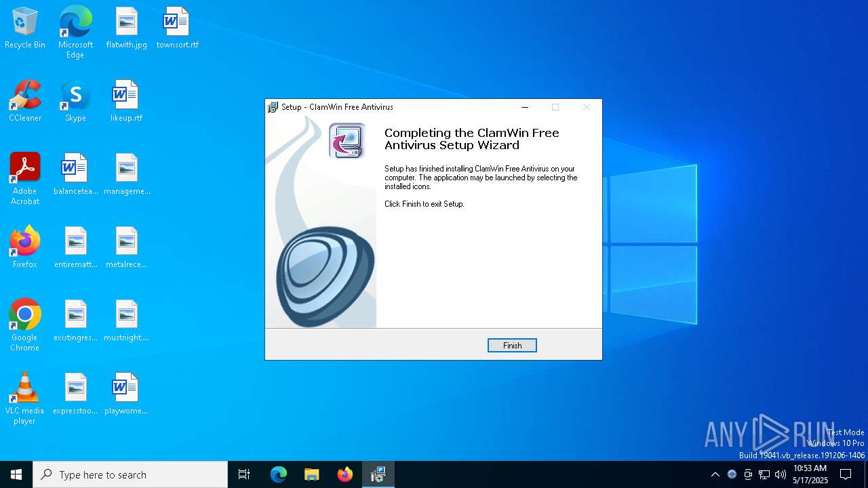868x488 pixels.
Task: Select the existingres image file icon
Action: (x=75, y=321)
